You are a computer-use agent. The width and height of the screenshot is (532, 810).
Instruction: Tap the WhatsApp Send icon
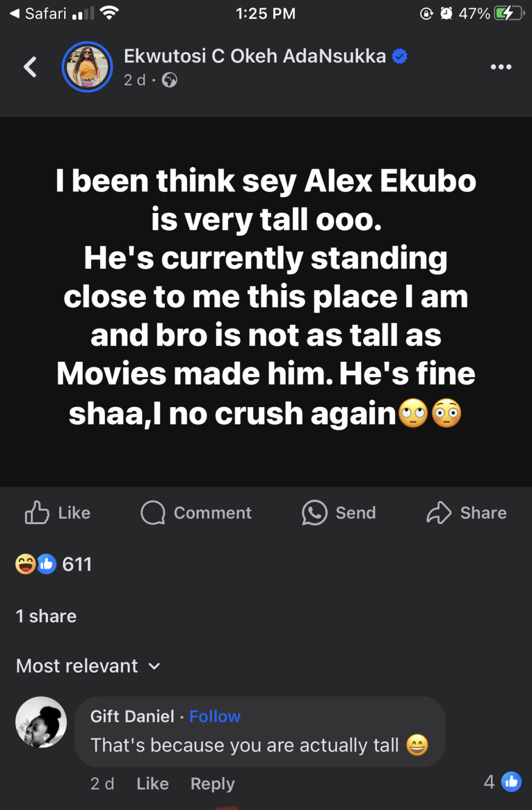[314, 512]
